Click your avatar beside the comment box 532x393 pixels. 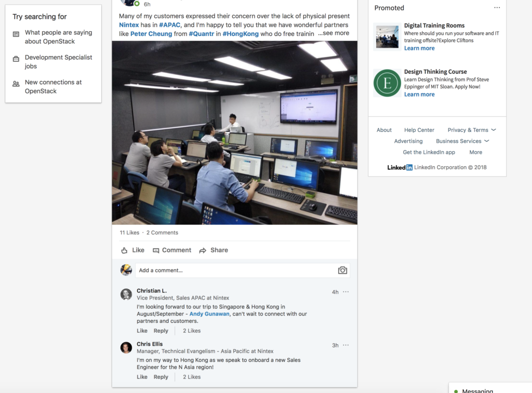pos(126,270)
